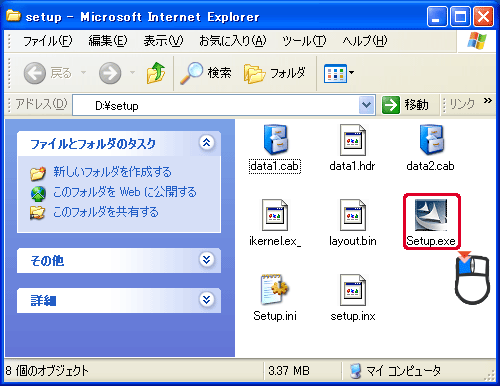
Task: Minimize the setup window
Action: 437,17
